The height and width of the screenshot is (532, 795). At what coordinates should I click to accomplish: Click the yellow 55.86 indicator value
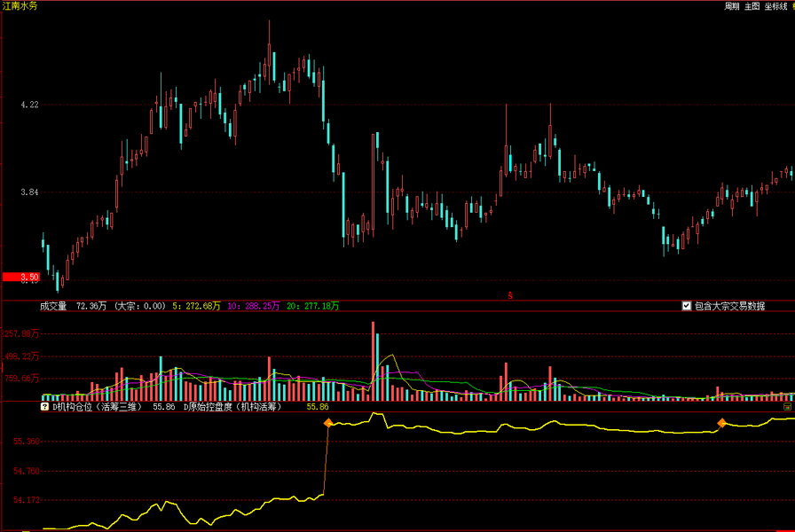click(x=318, y=407)
